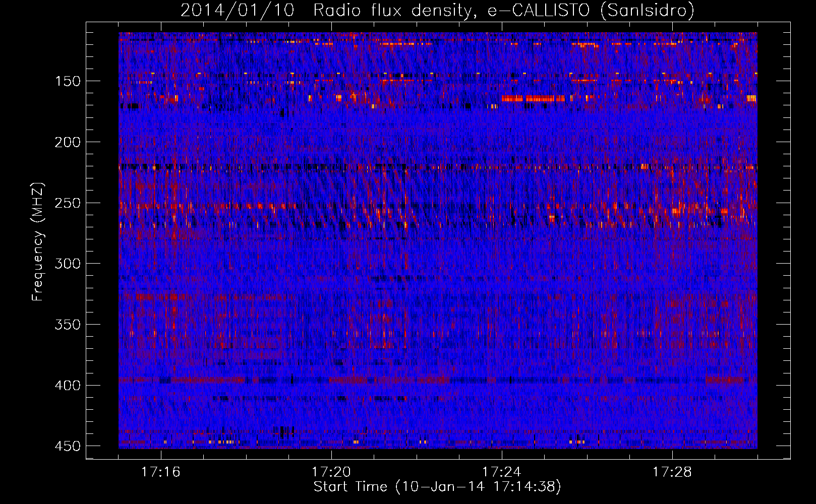Click the 300 frequency tick label
Screen dimensions: 816x504
pos(68,264)
